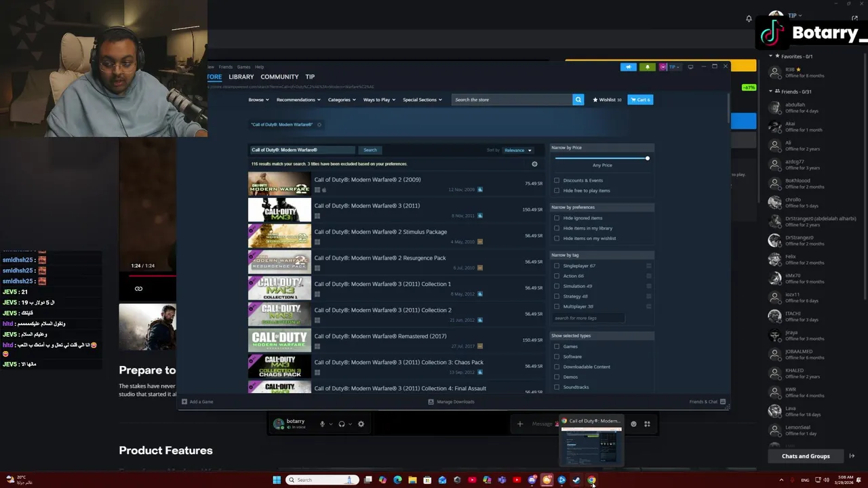Remove the Modern Warfare search term tag
This screenshot has height=488, width=868.
(x=319, y=125)
